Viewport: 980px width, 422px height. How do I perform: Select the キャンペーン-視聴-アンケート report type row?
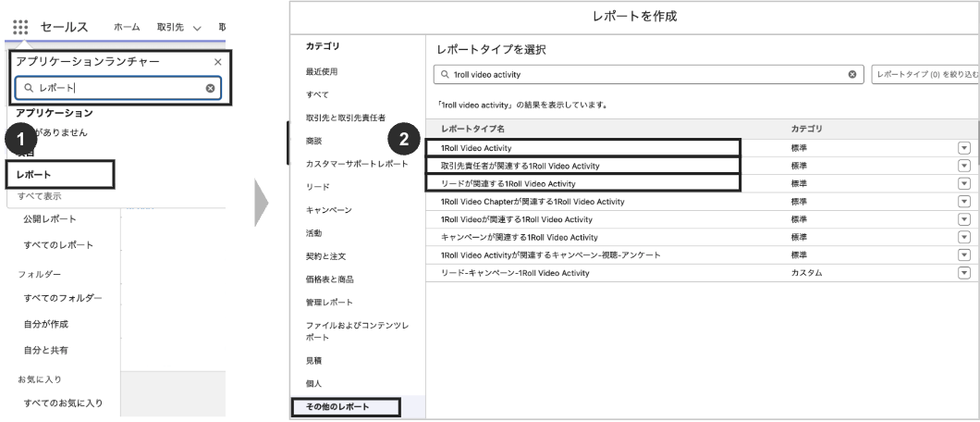coord(551,255)
